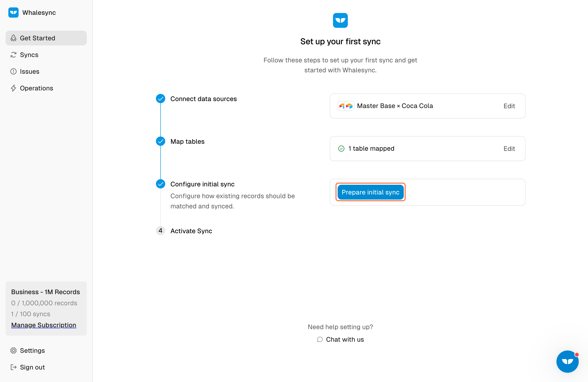This screenshot has height=382, width=588.
Task: Click the Connect data sources step title
Action: (204, 99)
